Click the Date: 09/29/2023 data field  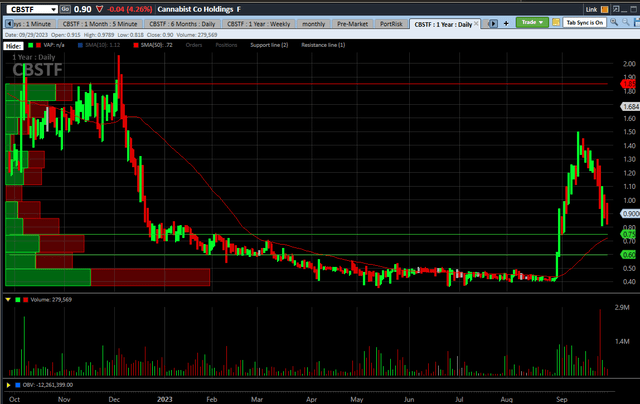[26, 35]
